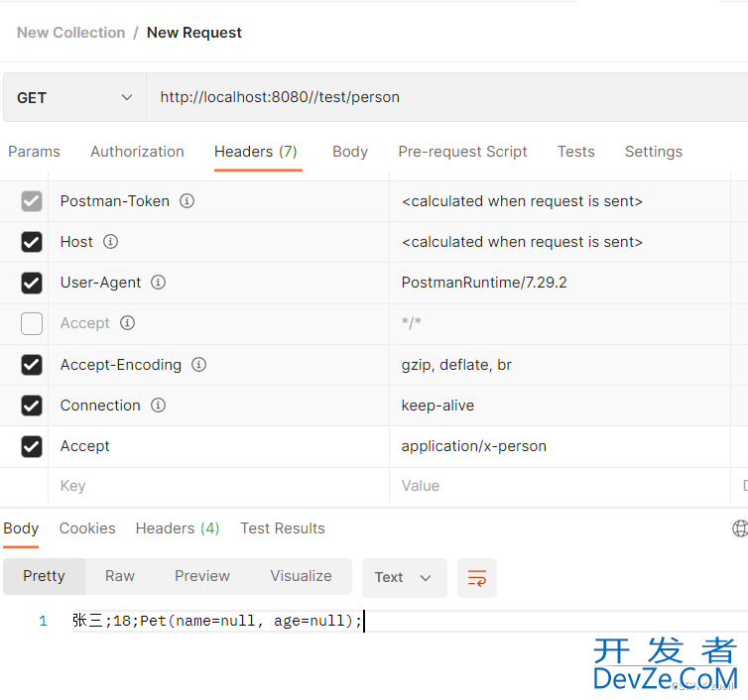Open the GET method dropdown
The width and height of the screenshot is (748, 700).
click(x=74, y=98)
